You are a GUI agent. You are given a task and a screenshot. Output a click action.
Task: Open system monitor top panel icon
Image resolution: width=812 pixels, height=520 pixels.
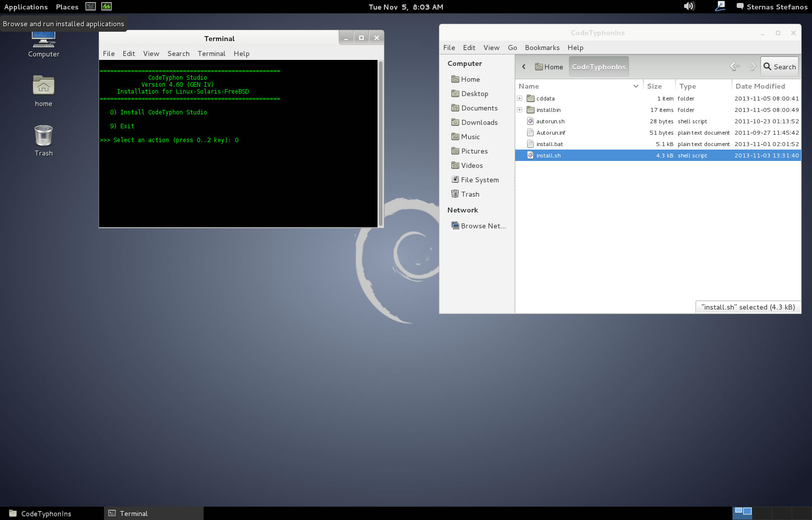(x=107, y=6)
